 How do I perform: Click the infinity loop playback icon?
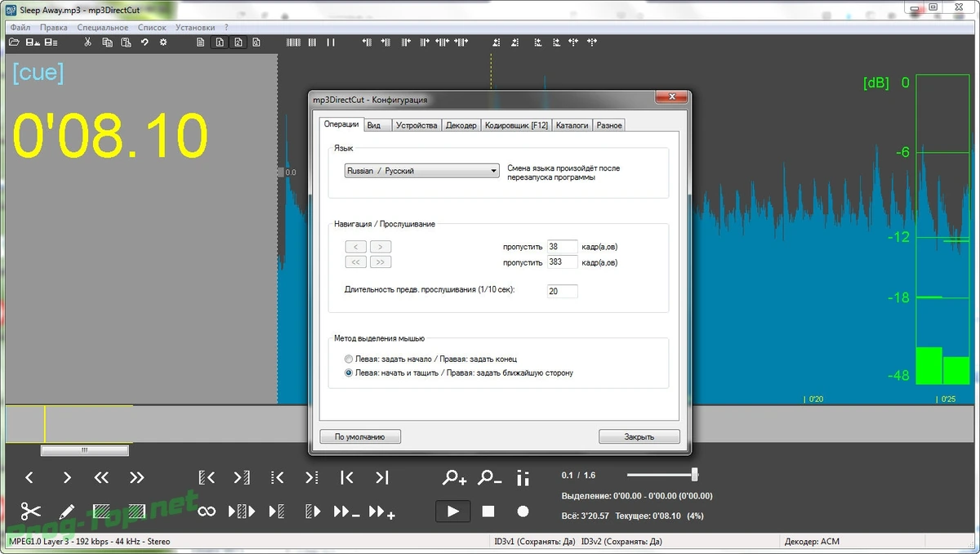[207, 512]
